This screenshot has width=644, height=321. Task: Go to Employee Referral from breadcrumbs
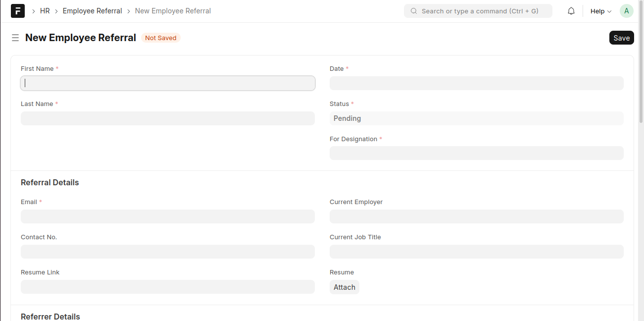pyautogui.click(x=92, y=10)
